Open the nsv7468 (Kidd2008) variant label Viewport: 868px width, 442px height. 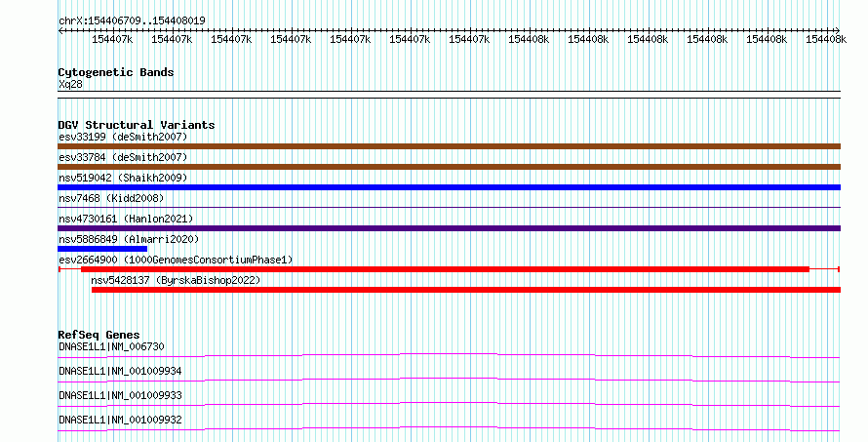click(111, 198)
